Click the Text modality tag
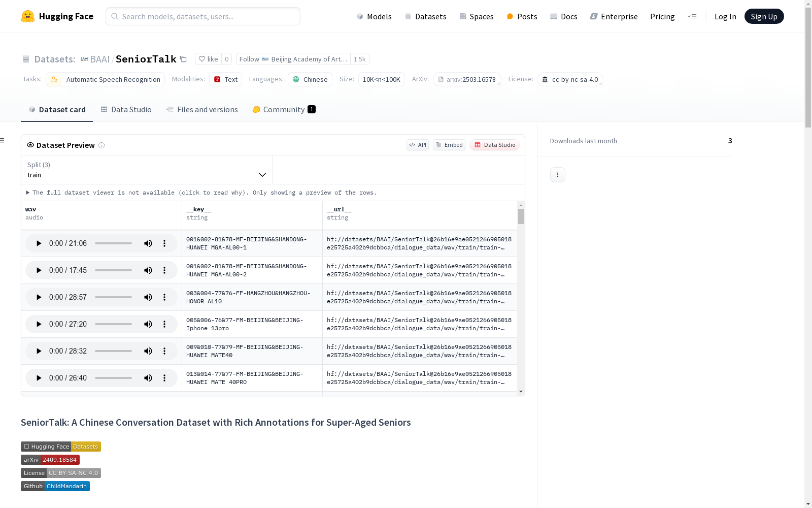The height and width of the screenshot is (508, 812). pyautogui.click(x=226, y=79)
